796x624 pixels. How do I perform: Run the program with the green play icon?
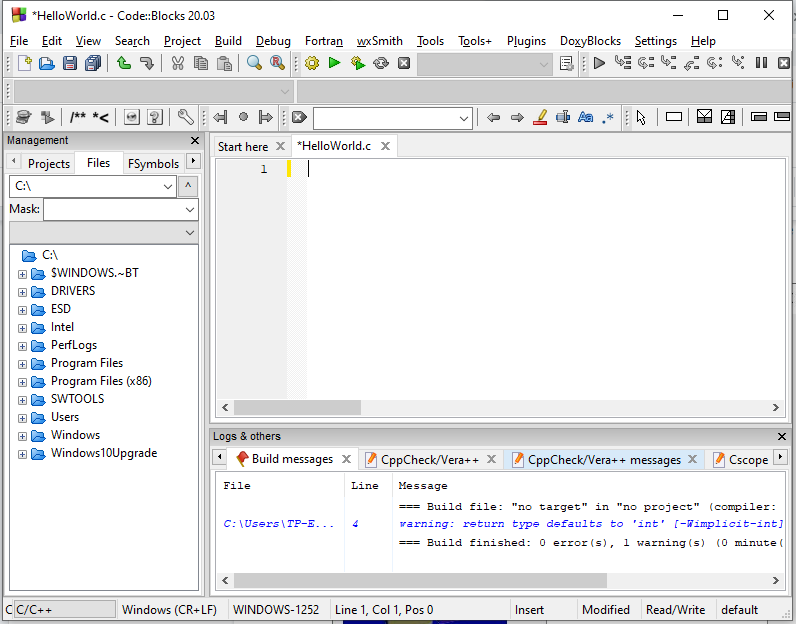(335, 63)
